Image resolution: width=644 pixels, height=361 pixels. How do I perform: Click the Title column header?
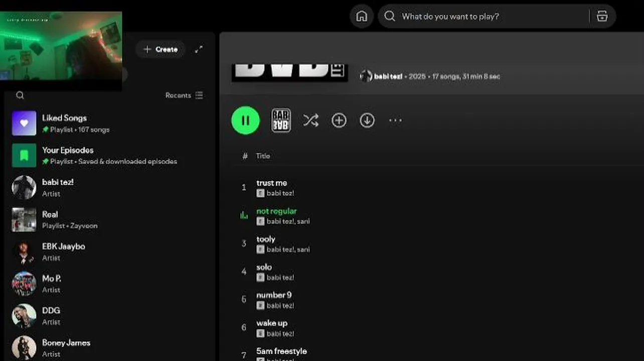263,156
